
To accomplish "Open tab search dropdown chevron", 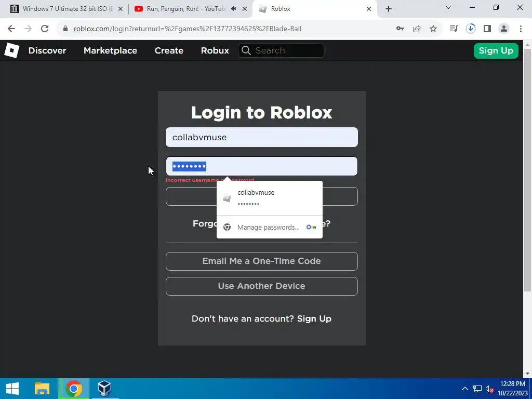I will pyautogui.click(x=448, y=7).
